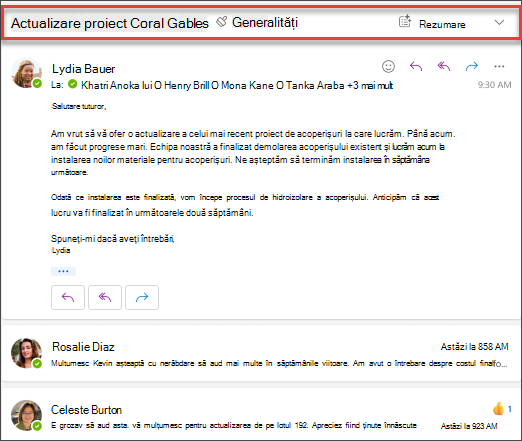Image resolution: width=522 pixels, height=441 pixels.
Task: Click the Astăzi la 858 AM timestamp
Action: pos(474,347)
